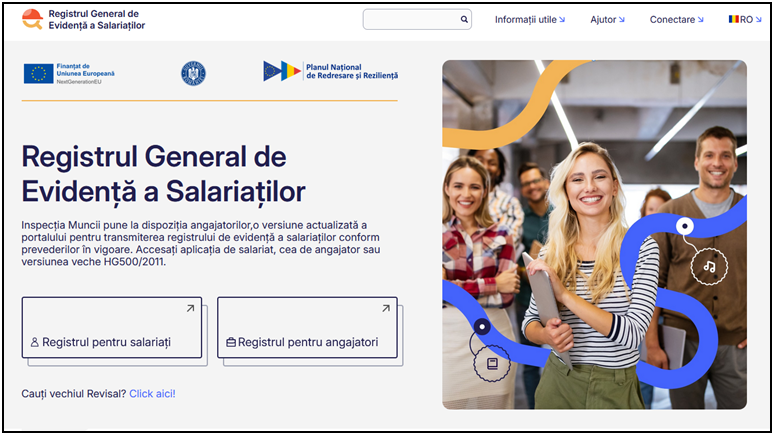Image resolution: width=774 pixels, height=435 pixels.
Task: Open the Conectare menu
Action: pyautogui.click(x=676, y=20)
